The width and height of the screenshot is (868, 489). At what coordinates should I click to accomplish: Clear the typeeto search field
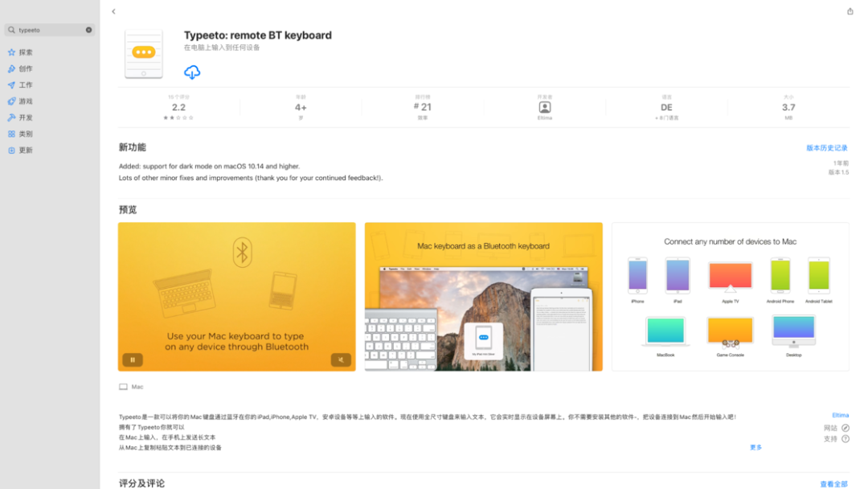88,30
